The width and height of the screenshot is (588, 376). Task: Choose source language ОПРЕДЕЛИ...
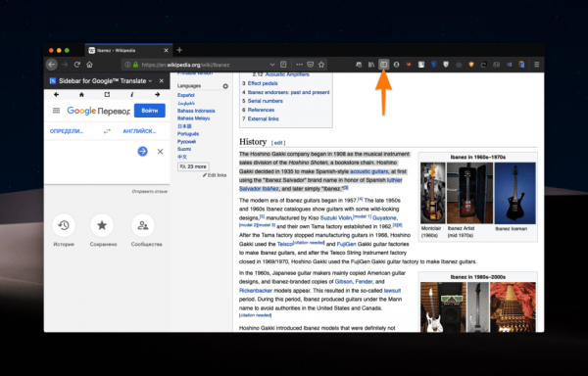point(67,131)
